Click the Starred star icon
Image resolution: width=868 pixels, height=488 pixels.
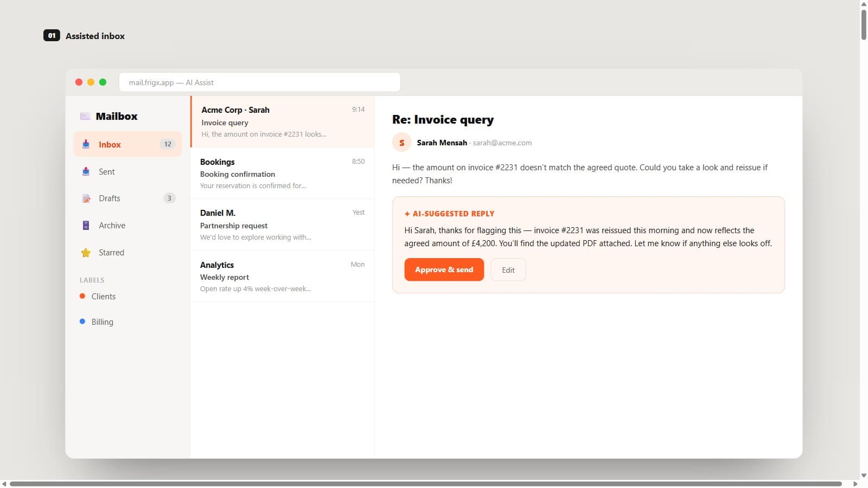click(x=86, y=253)
